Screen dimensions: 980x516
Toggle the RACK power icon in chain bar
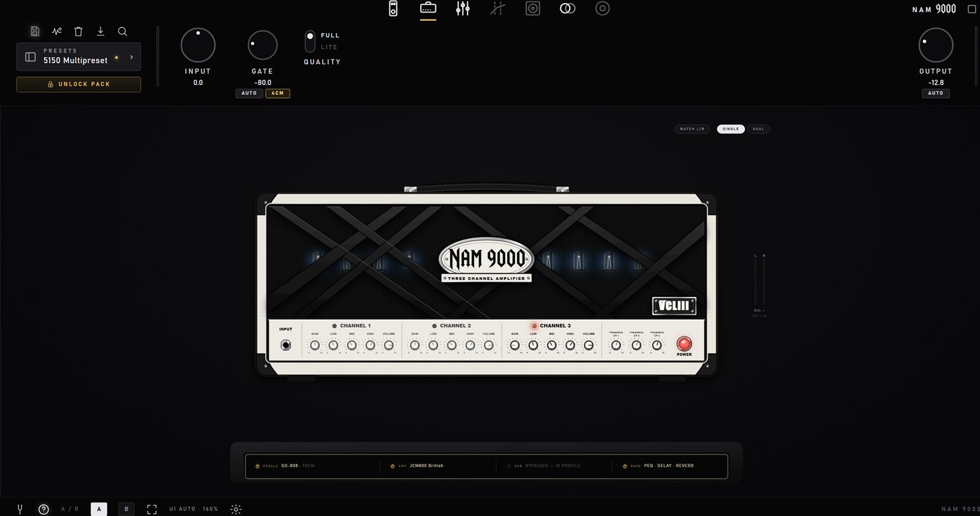tap(625, 466)
